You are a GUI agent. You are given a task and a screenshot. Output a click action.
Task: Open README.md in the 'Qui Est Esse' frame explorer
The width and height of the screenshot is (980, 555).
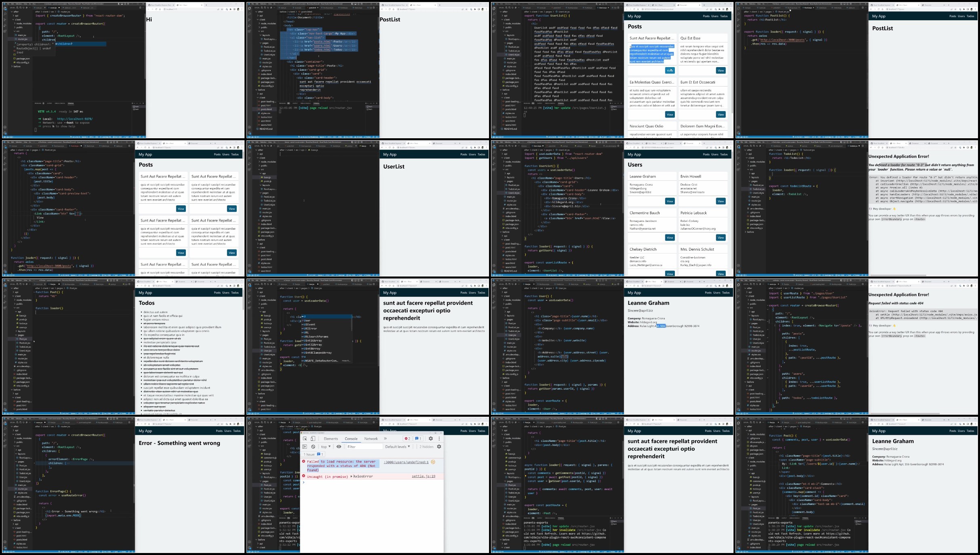(x=511, y=129)
